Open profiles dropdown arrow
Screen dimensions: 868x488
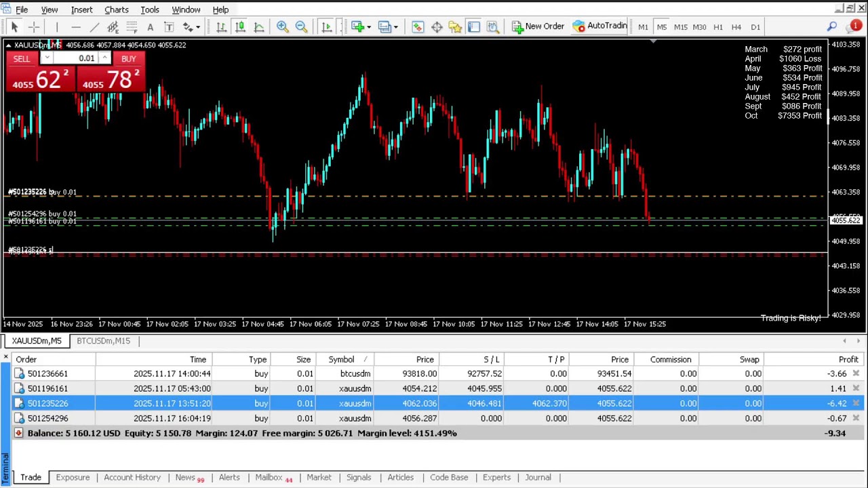395,27
